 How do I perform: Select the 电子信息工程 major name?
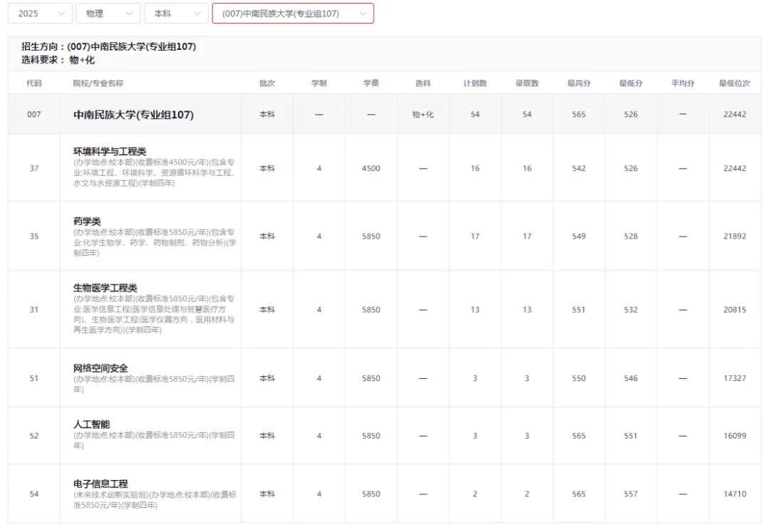[x=100, y=484]
